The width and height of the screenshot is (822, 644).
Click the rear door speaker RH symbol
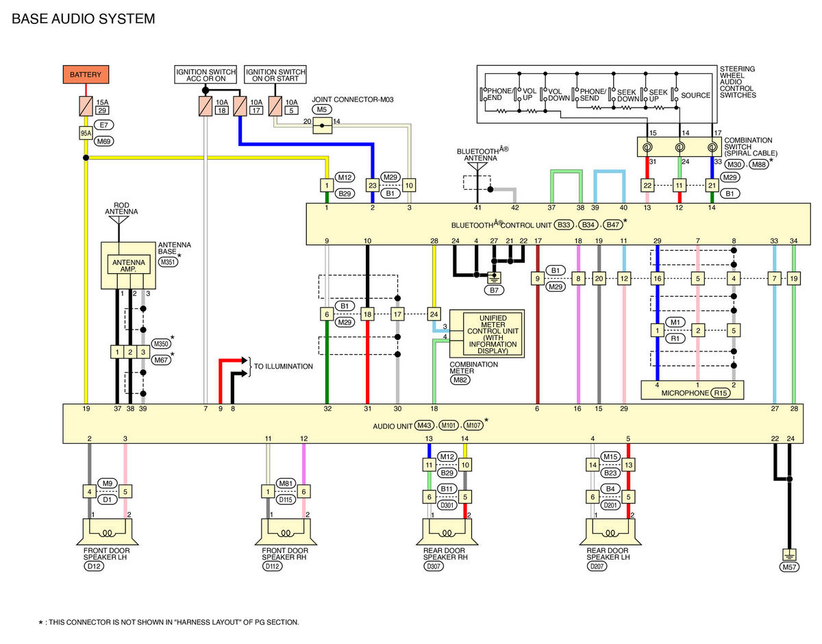pyautogui.click(x=448, y=532)
